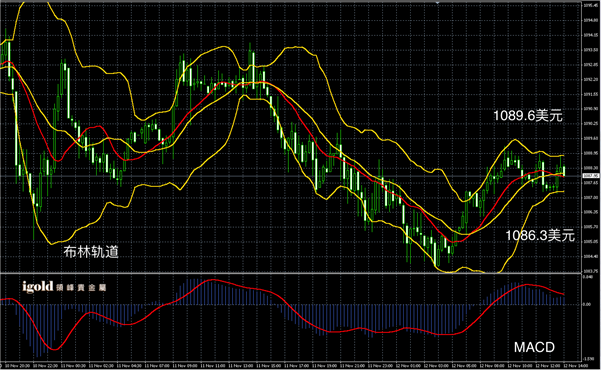Click the 1095.45 top price axis label

pyautogui.click(x=590, y=5)
